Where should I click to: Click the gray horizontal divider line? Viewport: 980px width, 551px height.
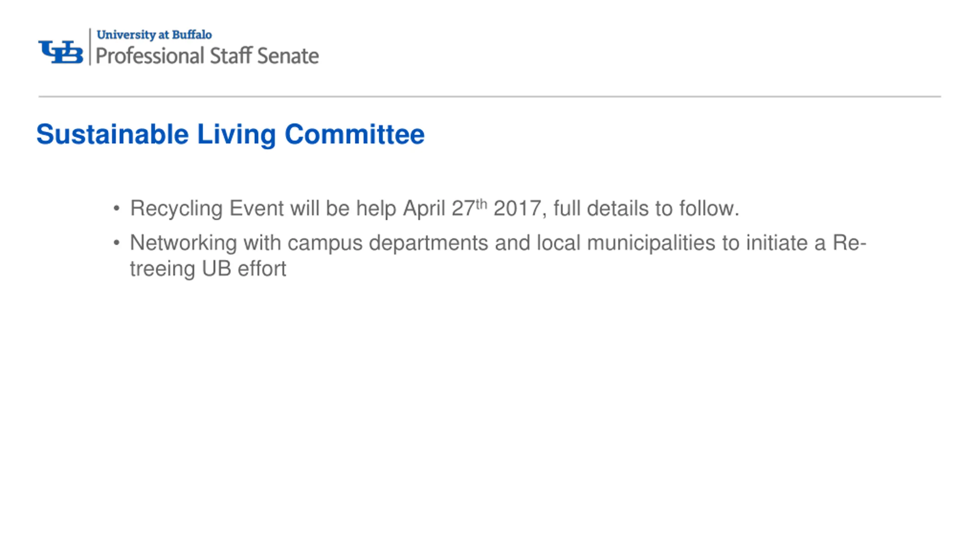point(490,96)
